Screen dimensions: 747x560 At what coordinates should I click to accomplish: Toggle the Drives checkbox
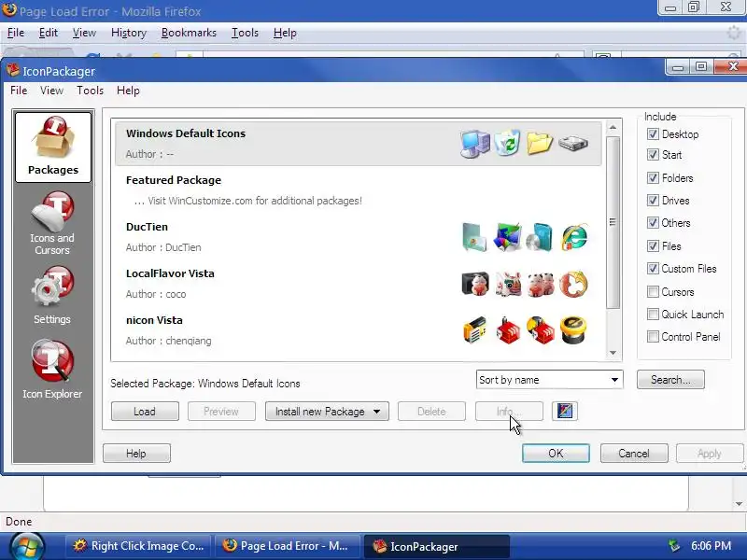click(653, 201)
